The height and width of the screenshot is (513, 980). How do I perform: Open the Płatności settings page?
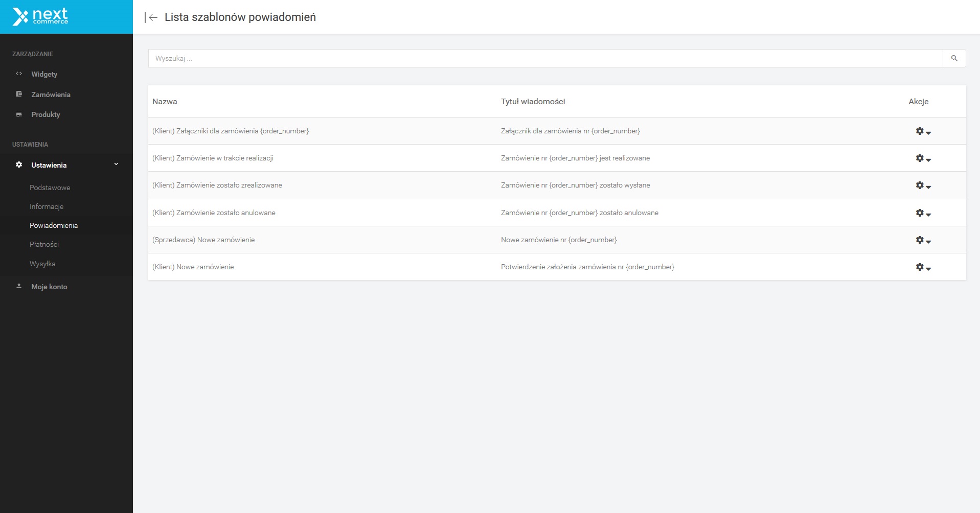[44, 244]
